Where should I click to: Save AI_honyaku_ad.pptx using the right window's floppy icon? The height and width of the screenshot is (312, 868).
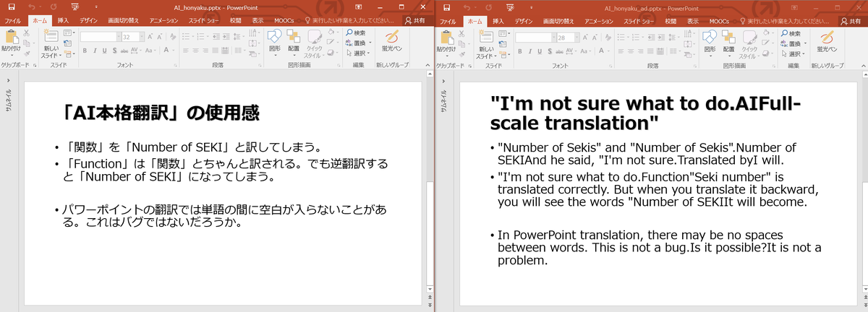[446, 7]
